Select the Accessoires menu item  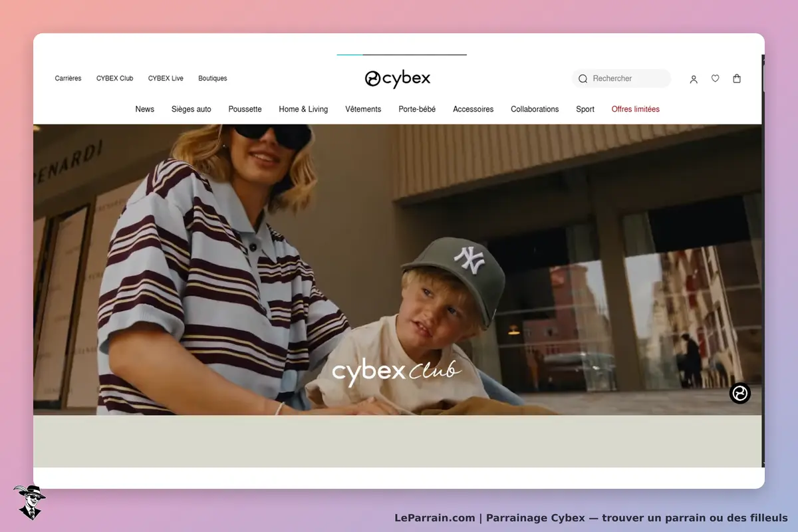[x=473, y=109]
